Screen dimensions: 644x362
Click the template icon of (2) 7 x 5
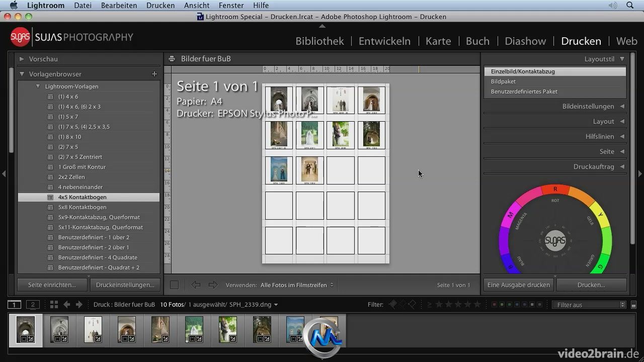point(50,147)
